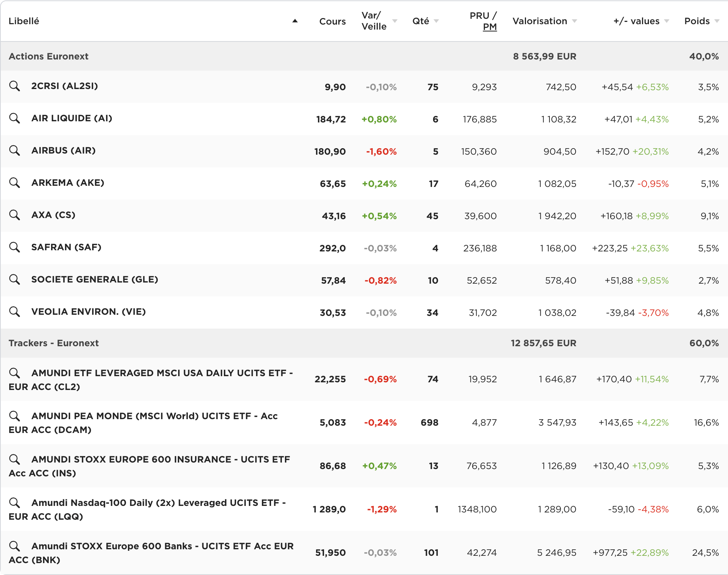Click the magnifier icon next to 2CRSI
Screen dimensions: 728x575
coord(15,86)
